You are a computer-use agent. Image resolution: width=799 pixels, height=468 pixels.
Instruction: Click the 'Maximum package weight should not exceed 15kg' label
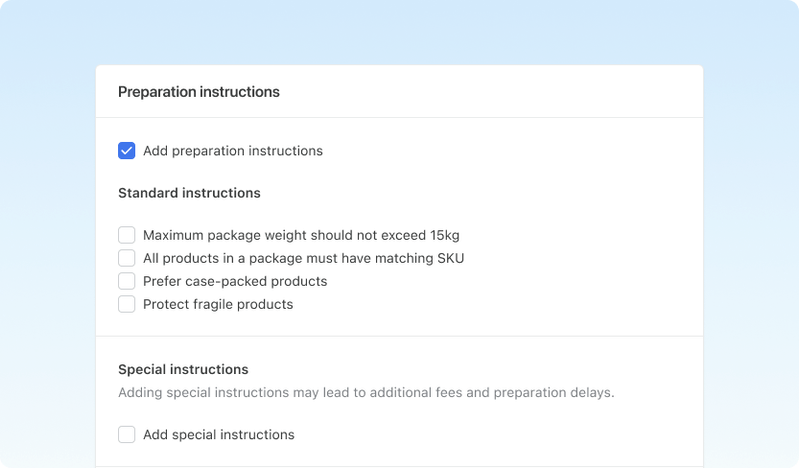[x=301, y=235]
